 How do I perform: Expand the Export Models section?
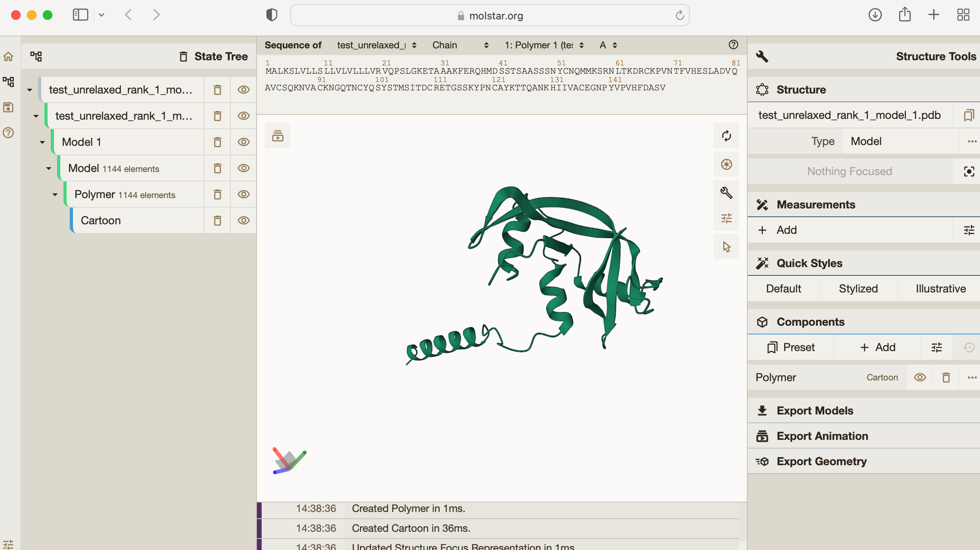coord(864,411)
